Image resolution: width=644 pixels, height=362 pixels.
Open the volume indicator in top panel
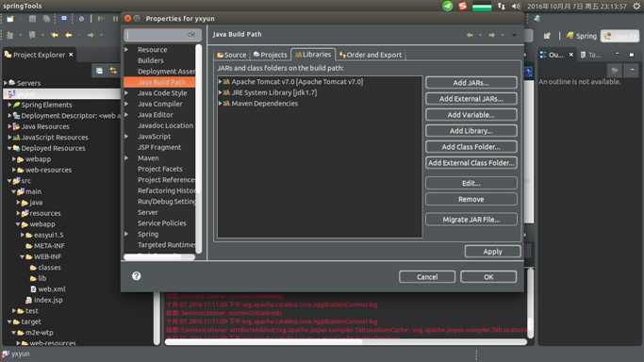coord(516,7)
